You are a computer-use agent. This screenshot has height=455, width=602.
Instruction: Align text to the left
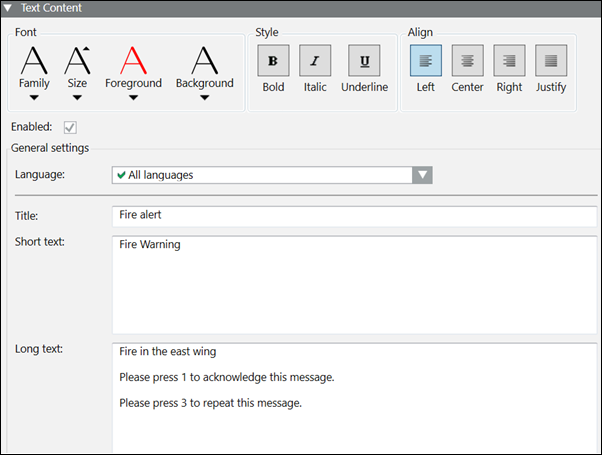coord(426,61)
